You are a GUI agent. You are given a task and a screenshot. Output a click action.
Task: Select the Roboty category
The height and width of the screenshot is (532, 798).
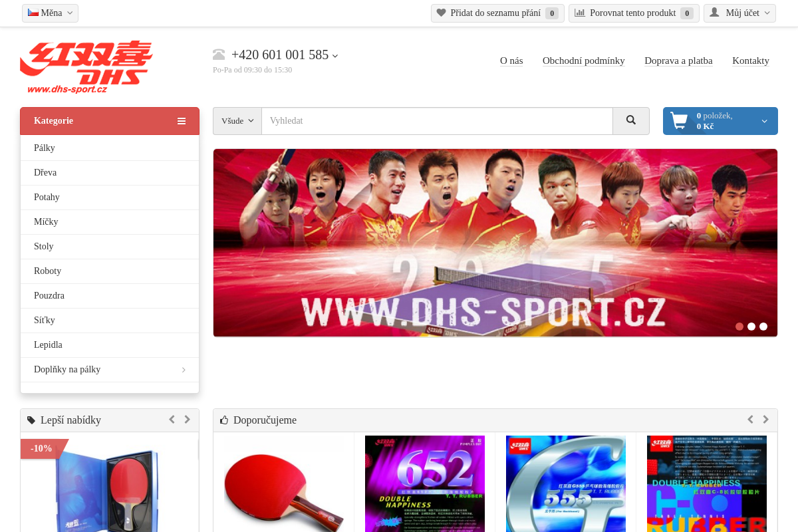[110, 271]
